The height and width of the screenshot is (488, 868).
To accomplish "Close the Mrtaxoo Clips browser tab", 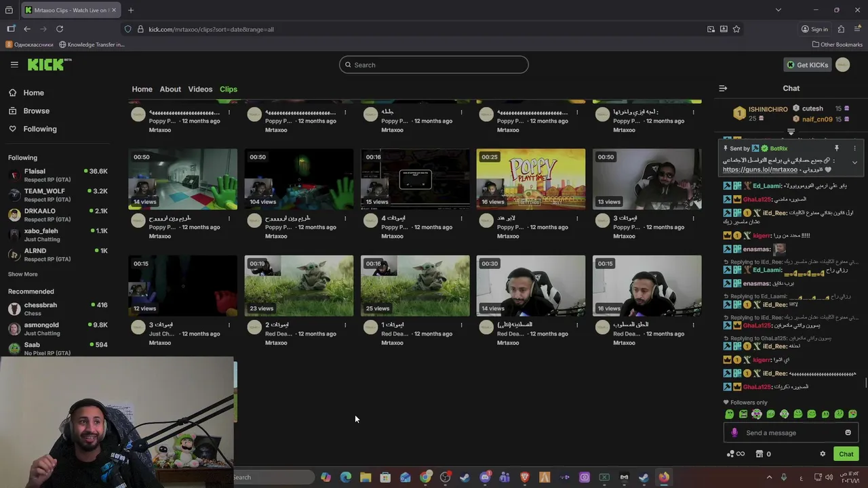I will [114, 10].
